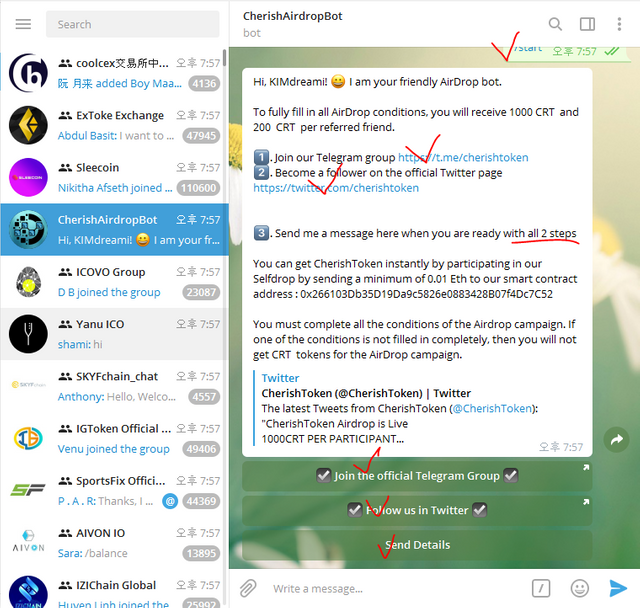Click the IGToken Official avatar

pos(28,439)
